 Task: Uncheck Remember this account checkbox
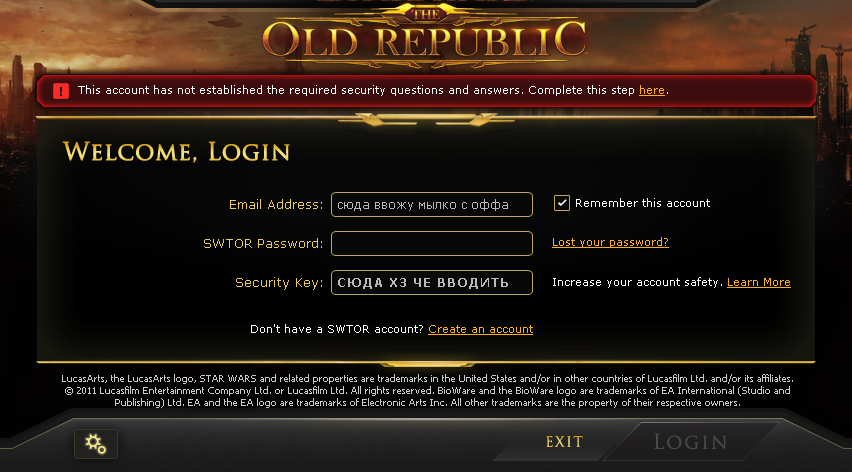[561, 203]
